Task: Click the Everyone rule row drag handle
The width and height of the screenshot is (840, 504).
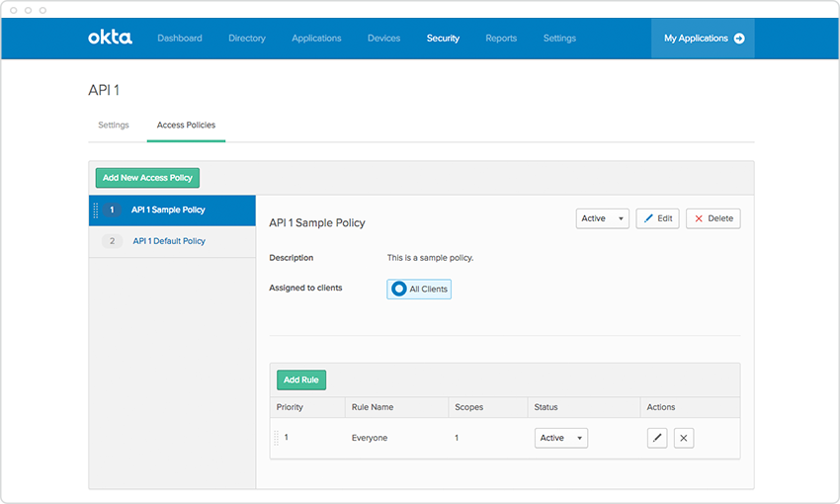Action: 276,438
